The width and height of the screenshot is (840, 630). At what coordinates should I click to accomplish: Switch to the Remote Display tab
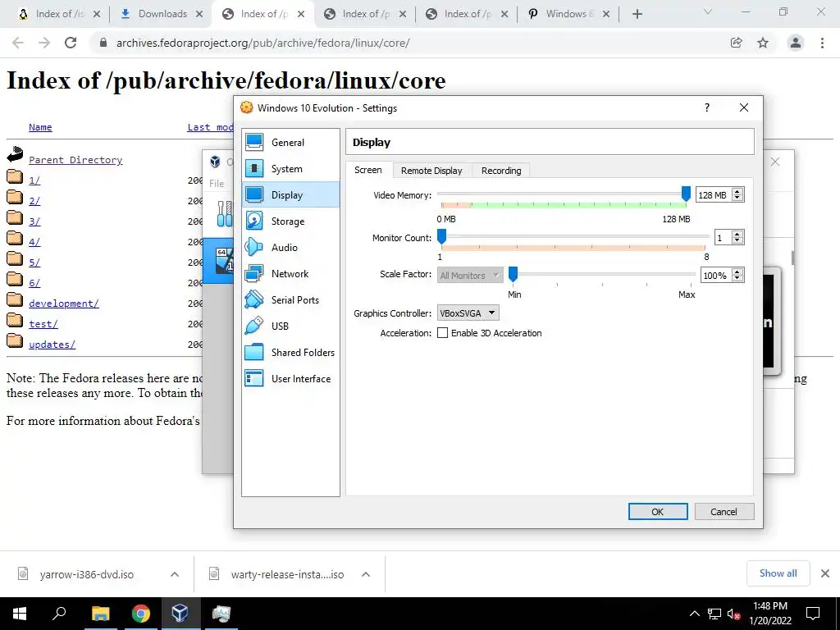[431, 171]
